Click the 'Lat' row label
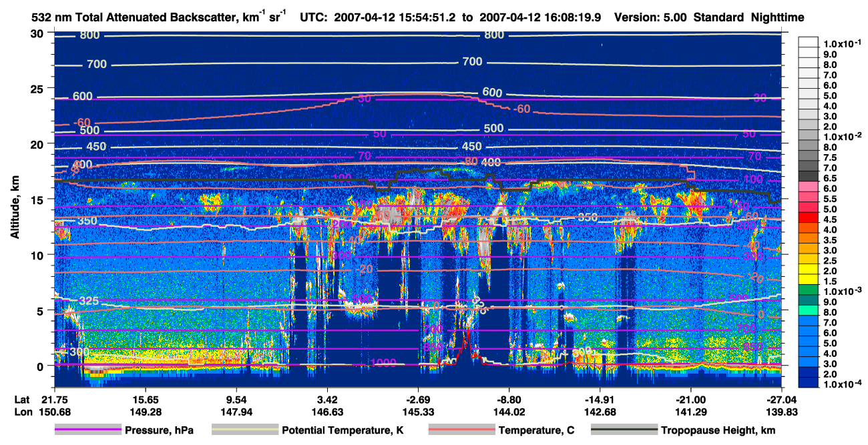The width and height of the screenshot is (868, 445). tap(22, 399)
